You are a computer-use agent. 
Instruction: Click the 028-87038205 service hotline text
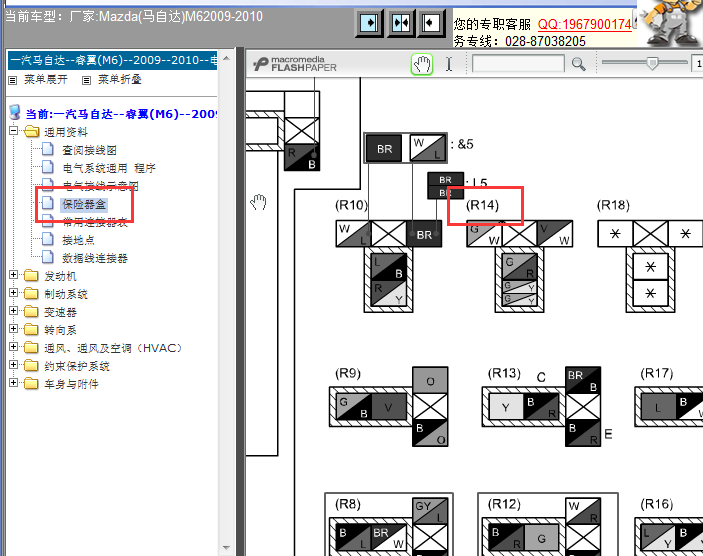click(x=545, y=41)
